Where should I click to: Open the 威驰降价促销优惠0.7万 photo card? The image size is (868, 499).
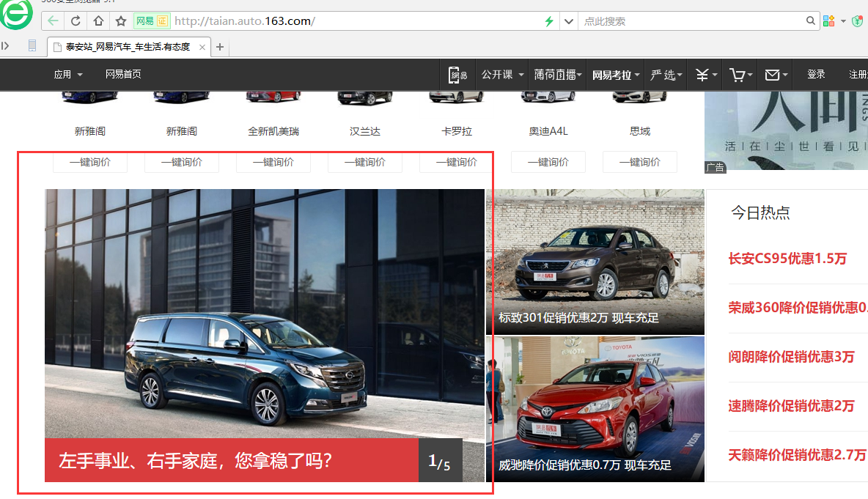pyautogui.click(x=595, y=409)
